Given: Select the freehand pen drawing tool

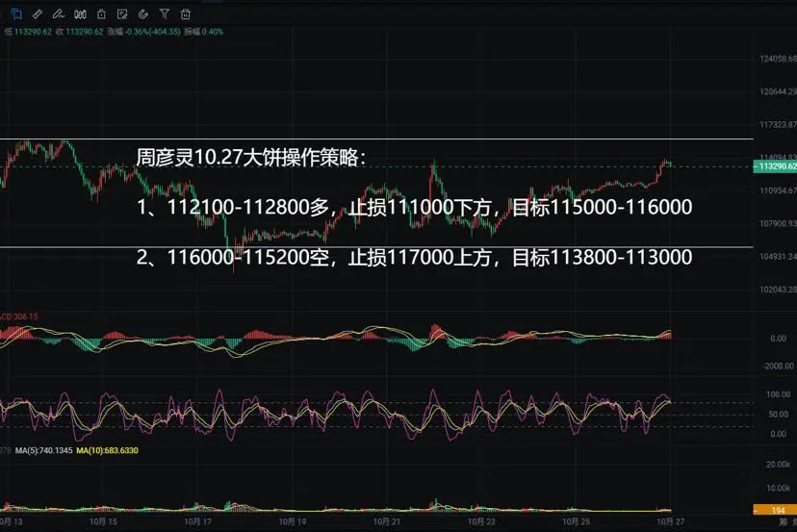Looking at the screenshot, I should tap(59, 14).
